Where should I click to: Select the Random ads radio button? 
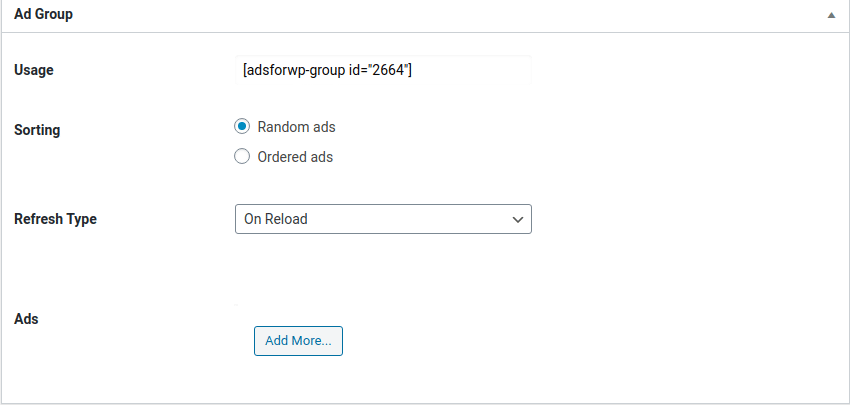242,127
